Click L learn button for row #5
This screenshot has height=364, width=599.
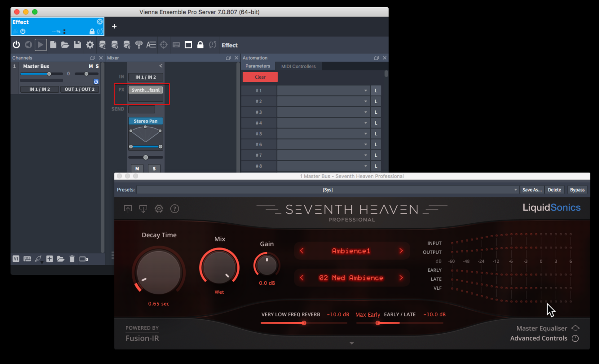(x=376, y=134)
